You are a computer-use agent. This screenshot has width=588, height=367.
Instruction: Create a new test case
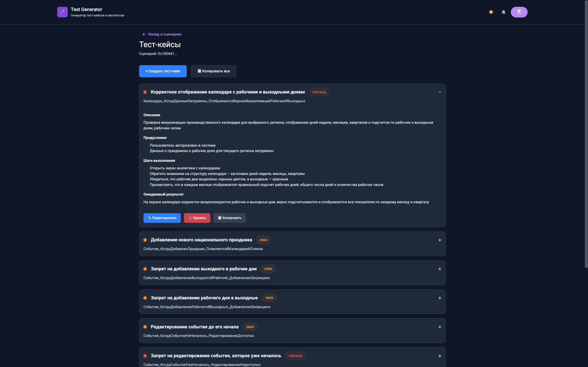[163, 71]
